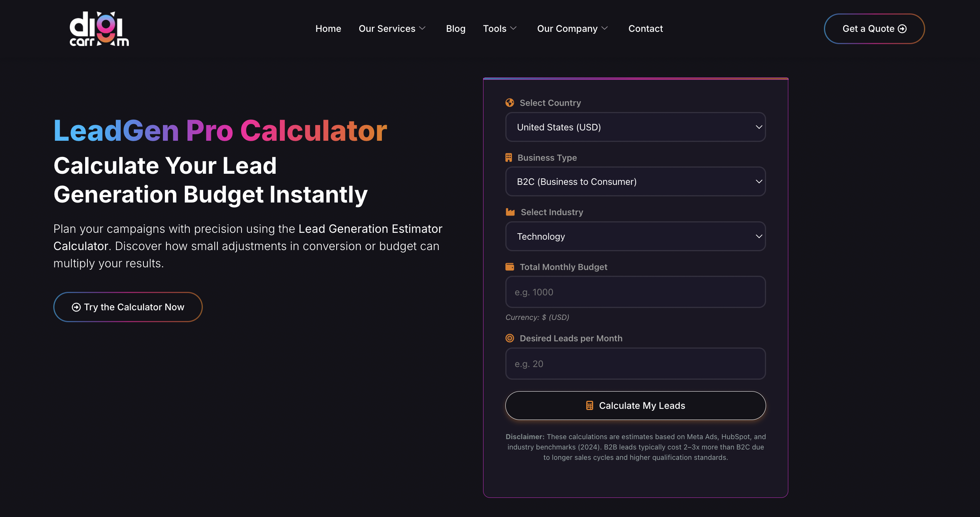The width and height of the screenshot is (980, 517).
Task: Click the calculator icon on Calculate My Leads button
Action: pos(589,405)
